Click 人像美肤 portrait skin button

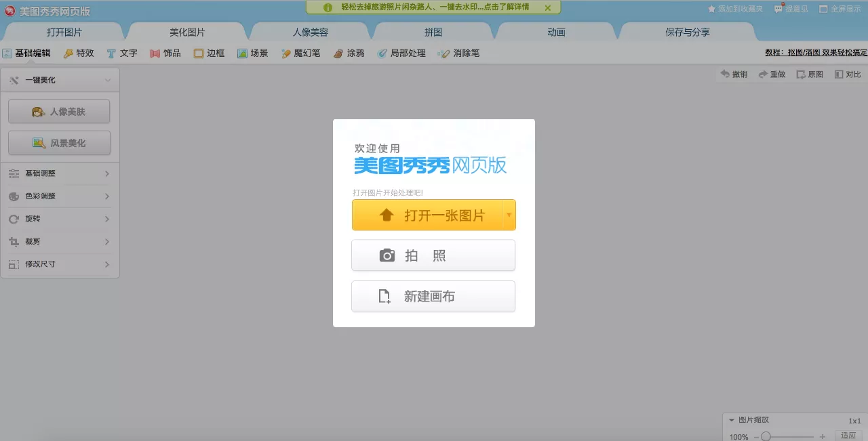pos(59,111)
